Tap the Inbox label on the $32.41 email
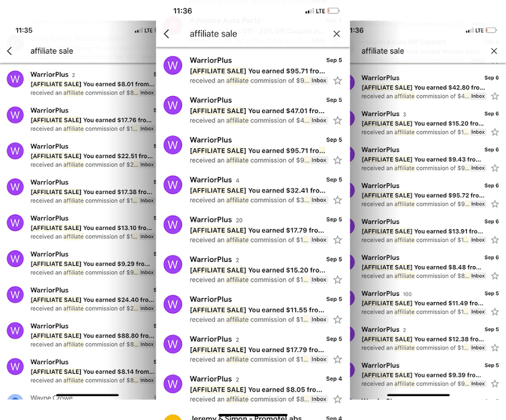 319,200
